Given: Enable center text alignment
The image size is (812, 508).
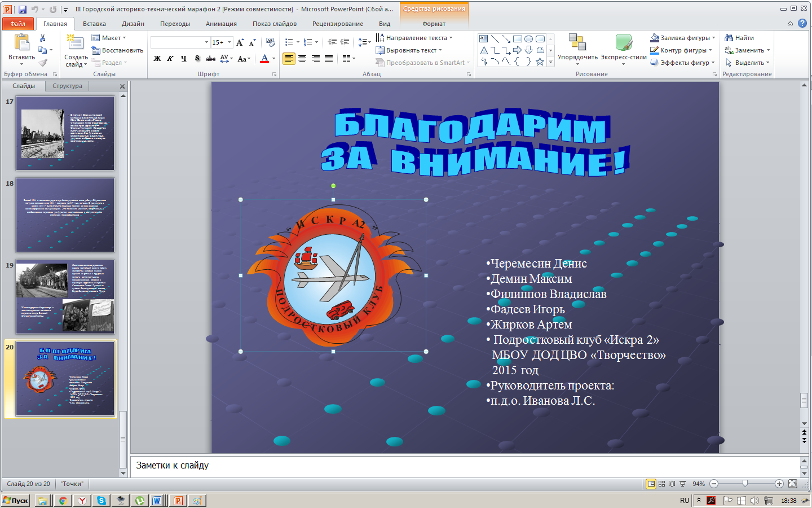Looking at the screenshot, I should coord(302,59).
